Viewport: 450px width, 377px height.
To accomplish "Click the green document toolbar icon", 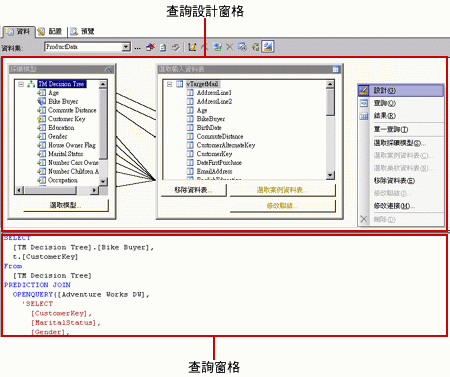I will click(163, 47).
